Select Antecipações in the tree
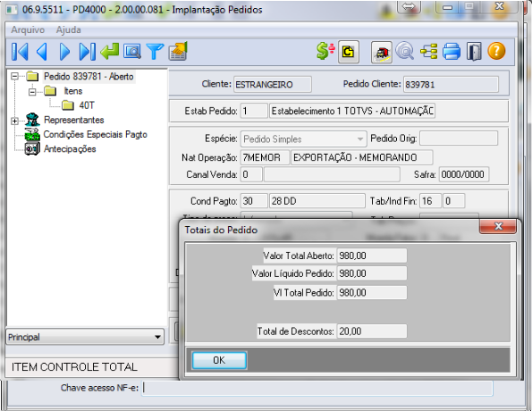Viewport: 532px width, 411px height. pos(70,149)
